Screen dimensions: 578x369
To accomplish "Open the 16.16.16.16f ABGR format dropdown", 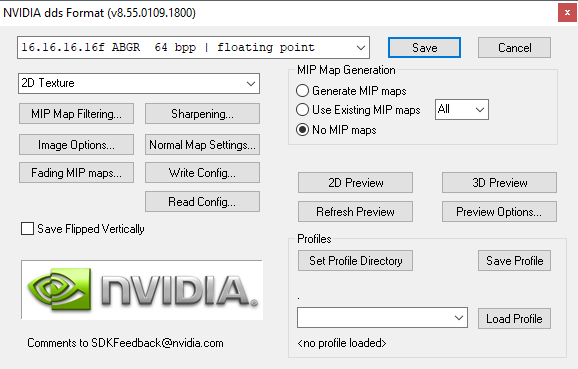I will 193,48.
